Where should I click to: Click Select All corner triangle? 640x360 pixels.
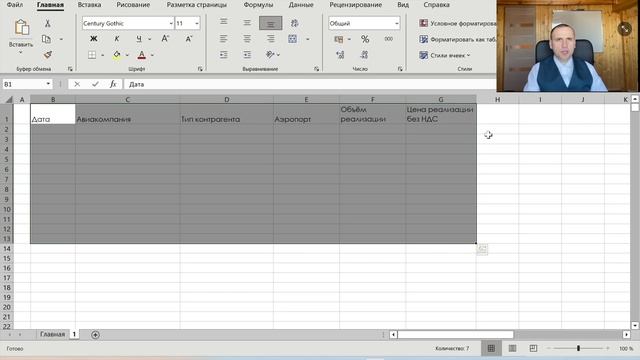(x=9, y=99)
